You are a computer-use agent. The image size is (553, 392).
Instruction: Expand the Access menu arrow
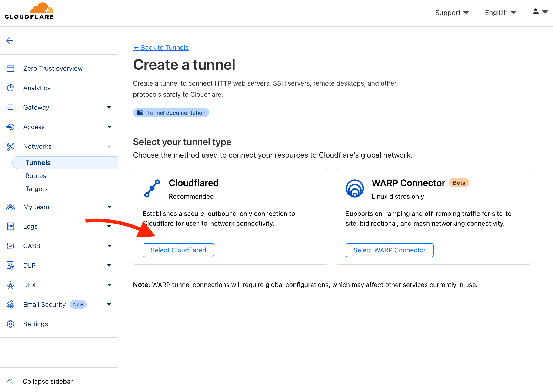(x=109, y=127)
